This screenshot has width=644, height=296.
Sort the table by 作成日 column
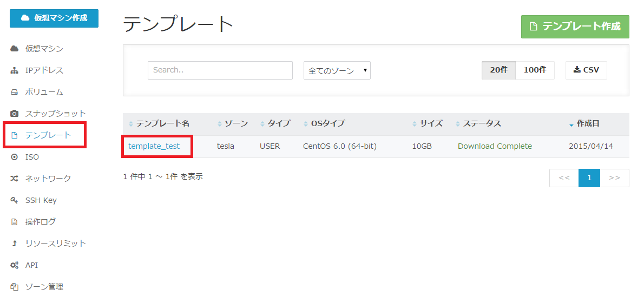588,124
